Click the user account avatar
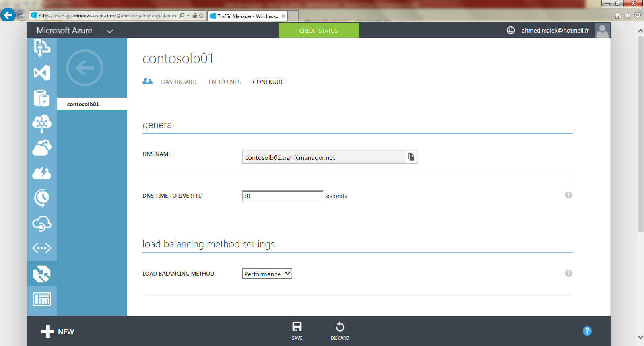This screenshot has width=644, height=346. coord(602,30)
